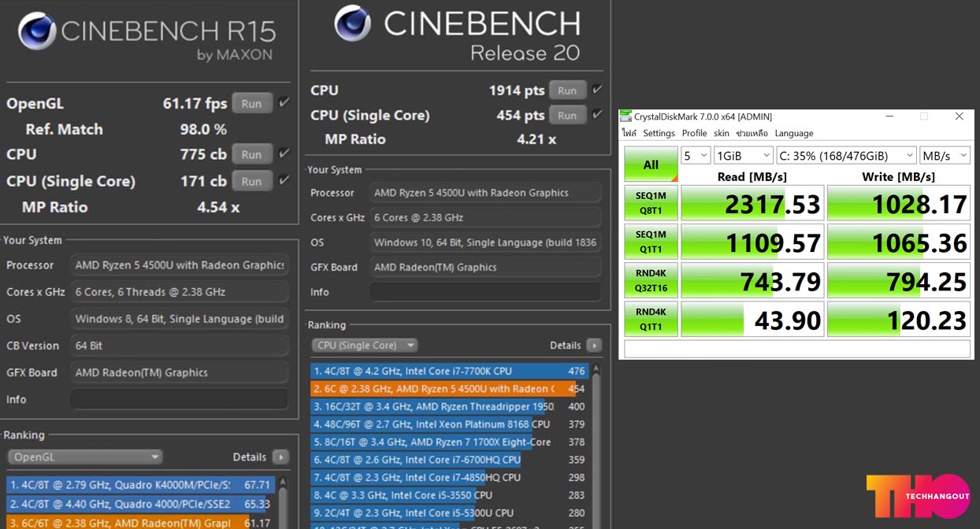Select the Quadro K4000M row in R15 ranking
Image resolution: width=980 pixels, height=529 pixels.
(140, 485)
